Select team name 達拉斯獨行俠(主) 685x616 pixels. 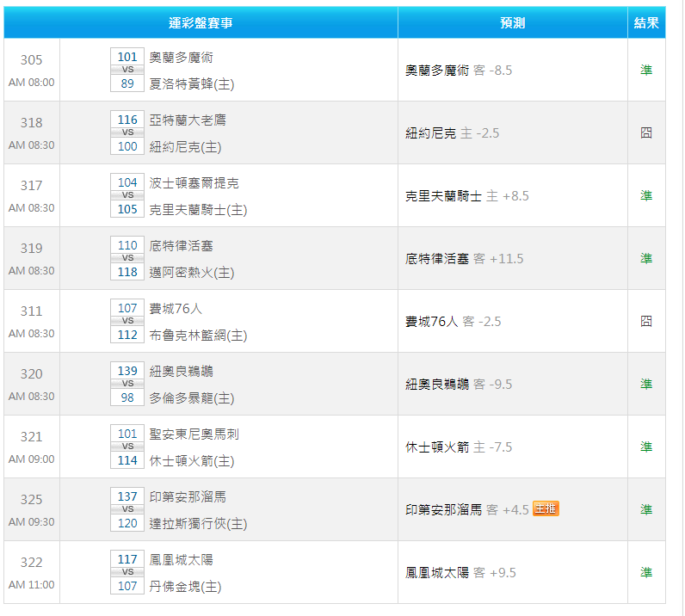tap(198, 524)
